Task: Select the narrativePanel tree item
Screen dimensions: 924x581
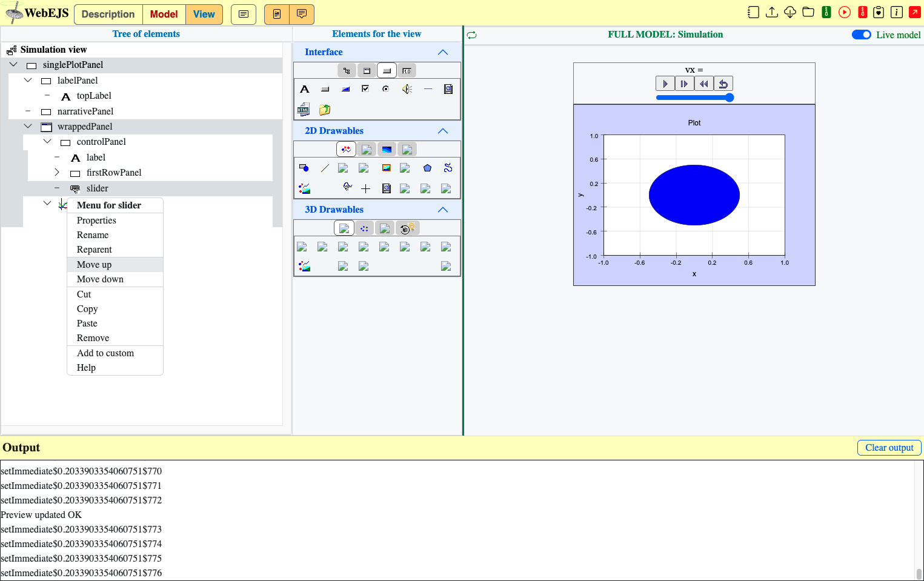Action: (85, 111)
